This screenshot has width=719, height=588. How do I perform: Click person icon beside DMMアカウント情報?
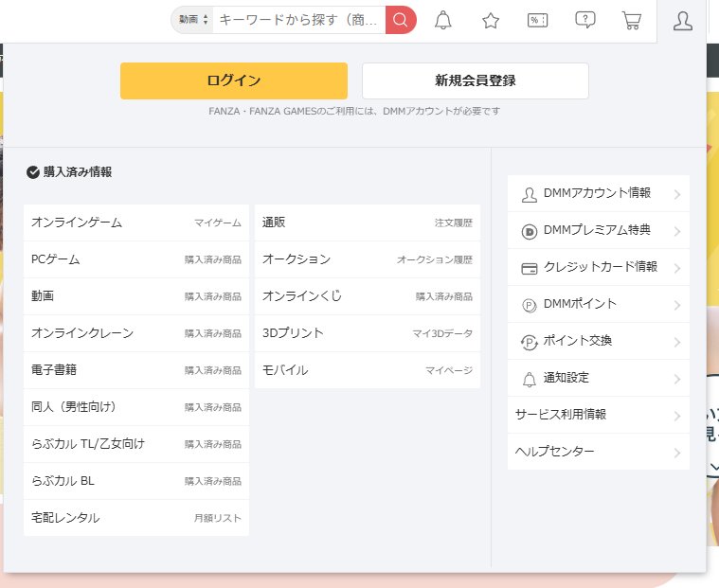click(x=530, y=194)
